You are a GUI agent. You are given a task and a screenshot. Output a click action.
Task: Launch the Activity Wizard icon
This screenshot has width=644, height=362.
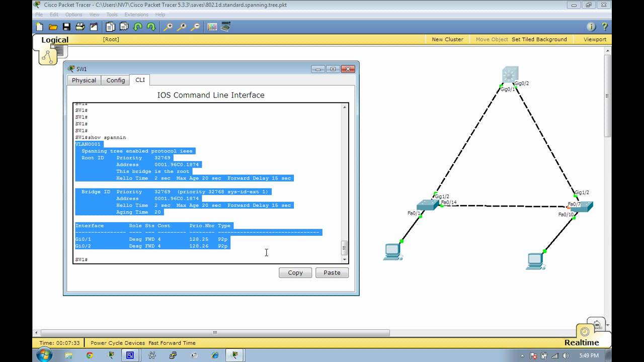[94, 27]
